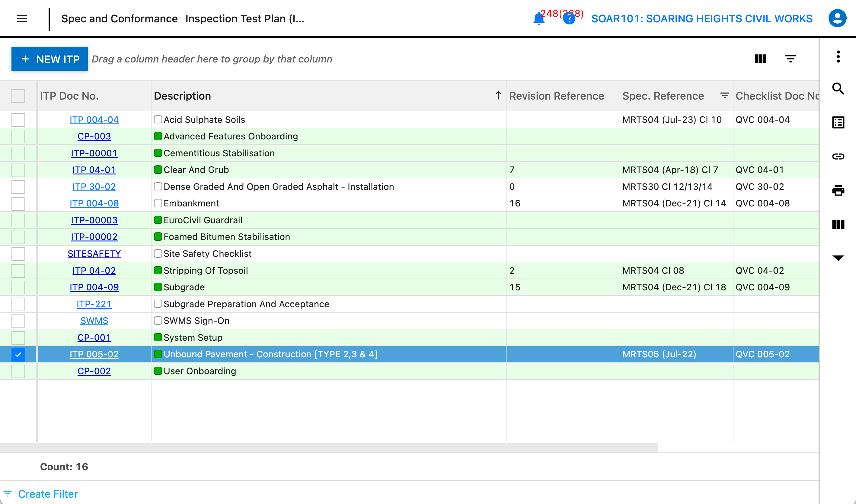Open the ITP 004-08 document link
Image resolution: width=856 pixels, height=504 pixels.
click(x=94, y=203)
